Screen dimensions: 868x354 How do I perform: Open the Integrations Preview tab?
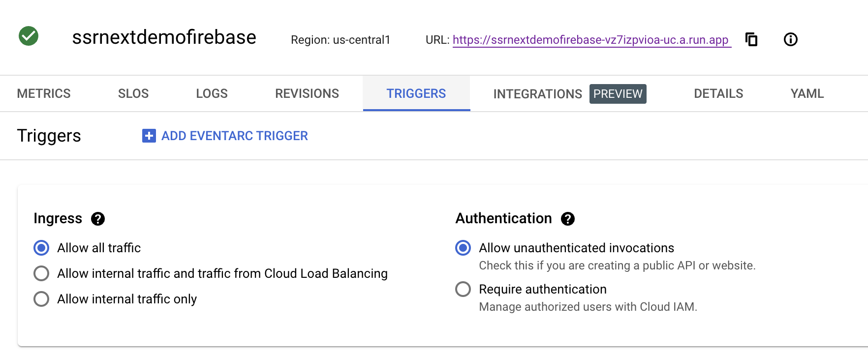point(570,94)
